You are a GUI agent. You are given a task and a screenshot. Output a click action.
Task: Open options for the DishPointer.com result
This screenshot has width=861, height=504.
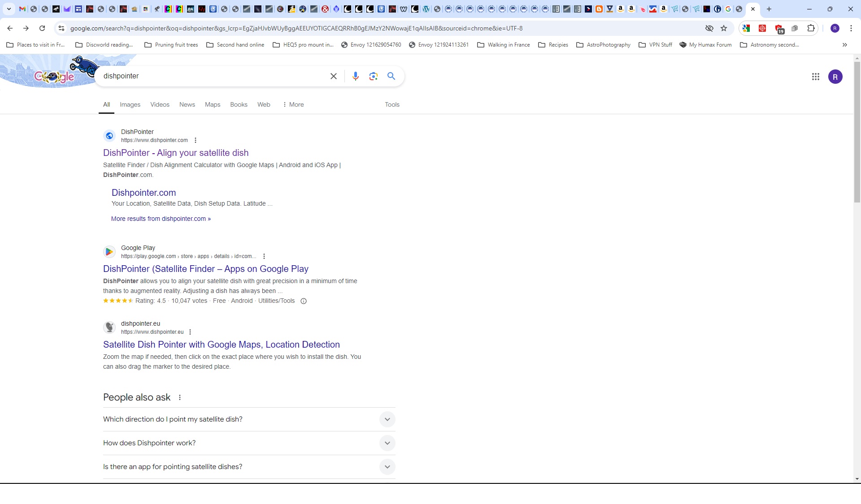coord(196,140)
